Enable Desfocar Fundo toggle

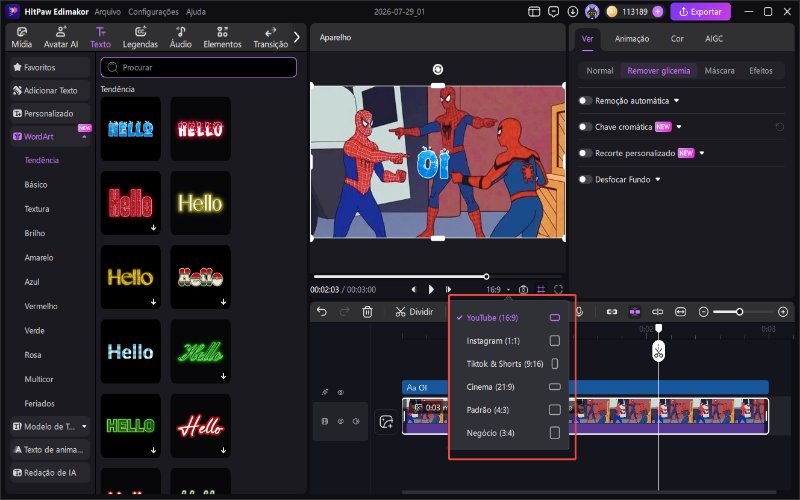pyautogui.click(x=585, y=179)
